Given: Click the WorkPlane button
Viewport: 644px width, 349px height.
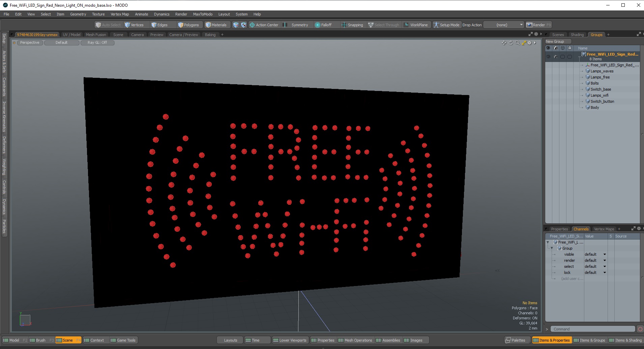Looking at the screenshot, I should point(416,25).
